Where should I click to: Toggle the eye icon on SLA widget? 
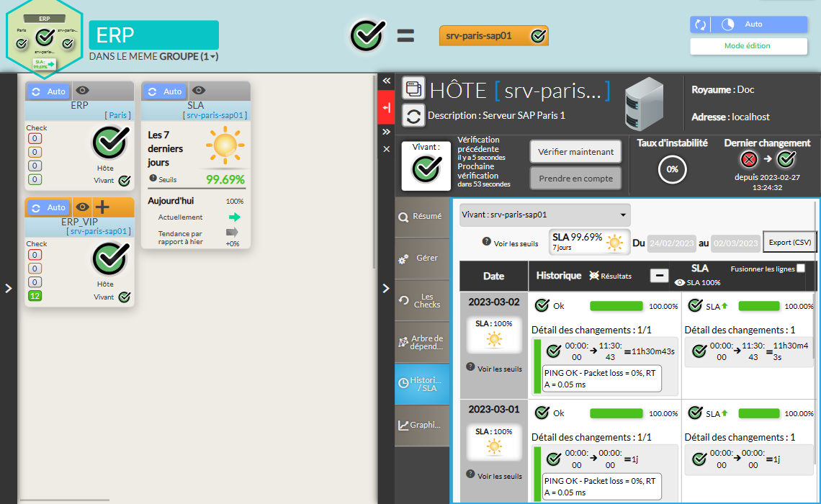[199, 91]
